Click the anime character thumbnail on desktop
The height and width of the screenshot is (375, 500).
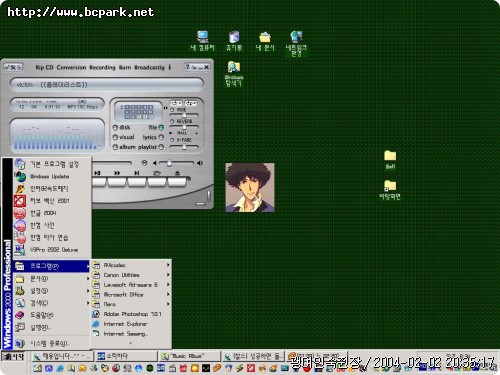[250, 187]
